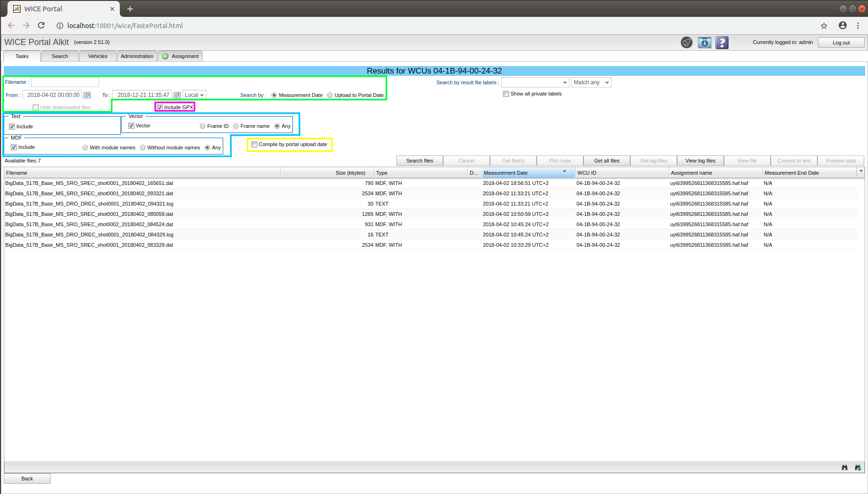This screenshot has height=494, width=868.
Task: Click into the Filename input field
Action: [65, 82]
